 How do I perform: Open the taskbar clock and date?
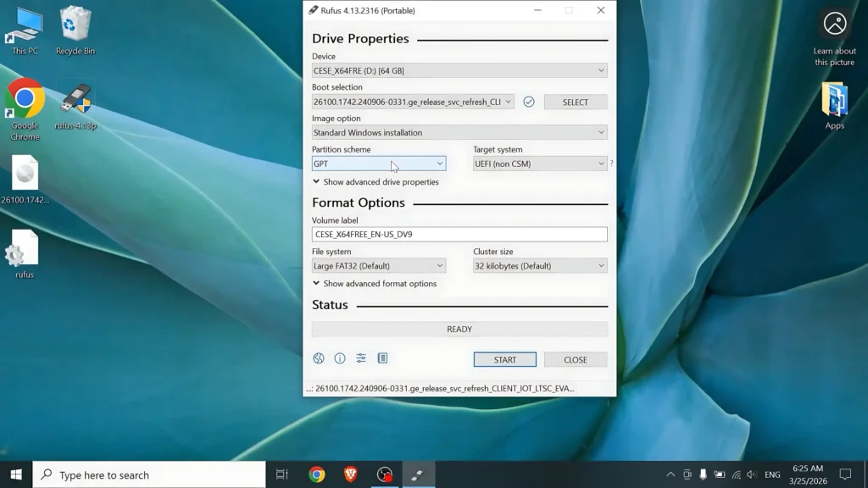pos(808,474)
